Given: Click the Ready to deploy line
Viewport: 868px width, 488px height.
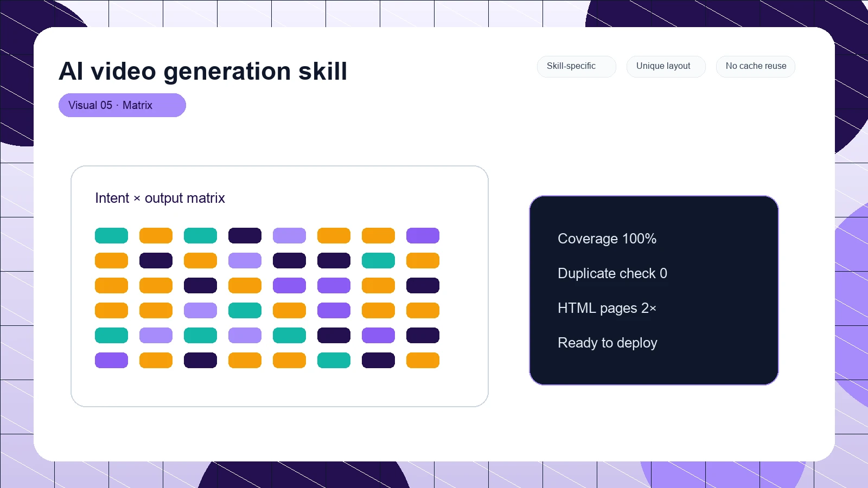Looking at the screenshot, I should tap(608, 343).
